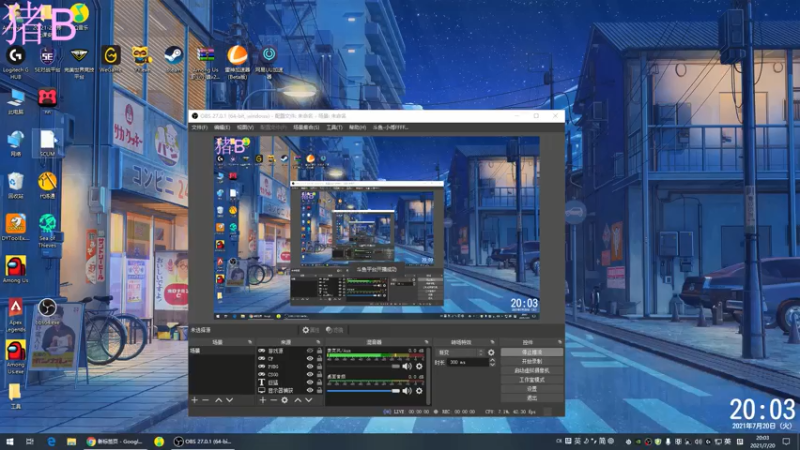
Task: Open Sources panel dock popout icon
Action: 318,342
